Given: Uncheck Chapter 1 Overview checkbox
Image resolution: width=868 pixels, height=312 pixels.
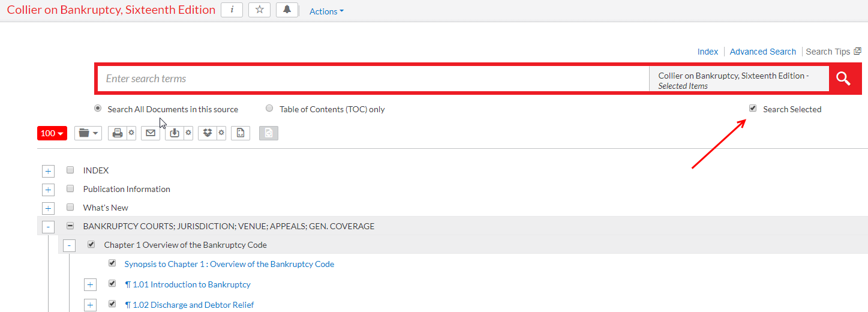Looking at the screenshot, I should [91, 244].
